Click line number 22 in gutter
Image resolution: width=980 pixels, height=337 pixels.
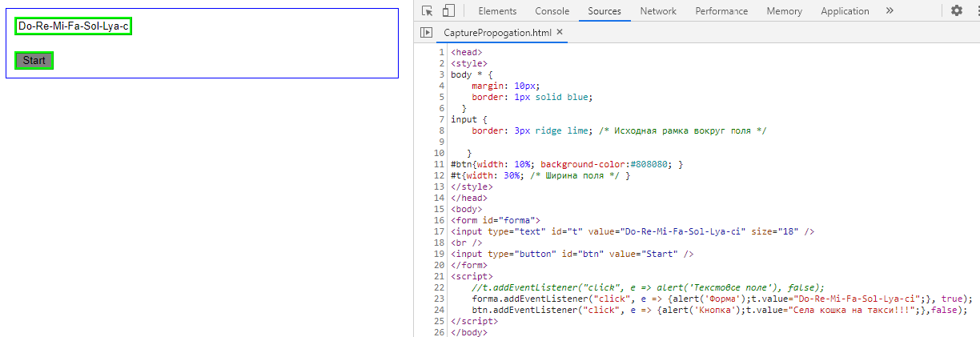(x=440, y=287)
